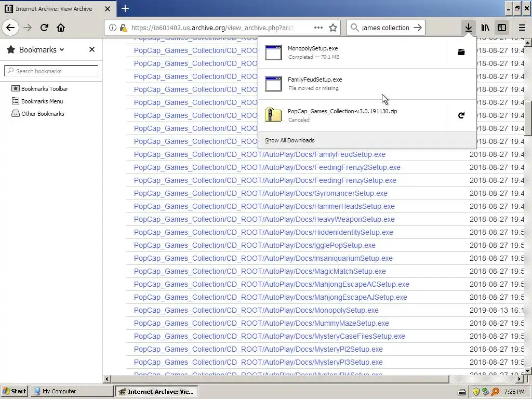Open FeedingFrenzy2Setup.exe archive link

coord(267,167)
